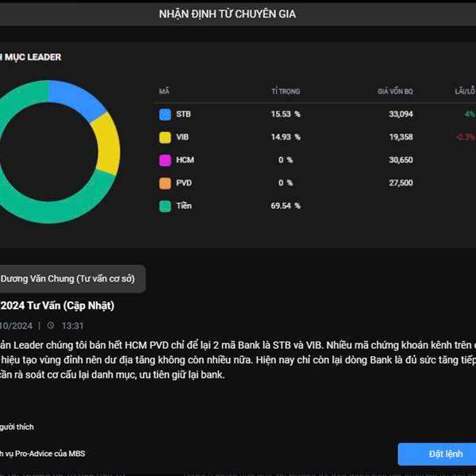
Task: Open the Tư Vấn (Cập Nhật) post title
Action: click(57, 305)
